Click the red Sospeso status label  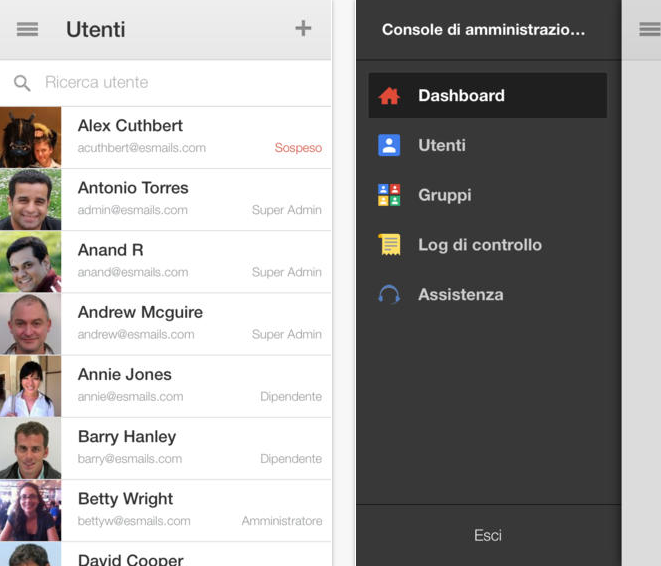pos(298,148)
